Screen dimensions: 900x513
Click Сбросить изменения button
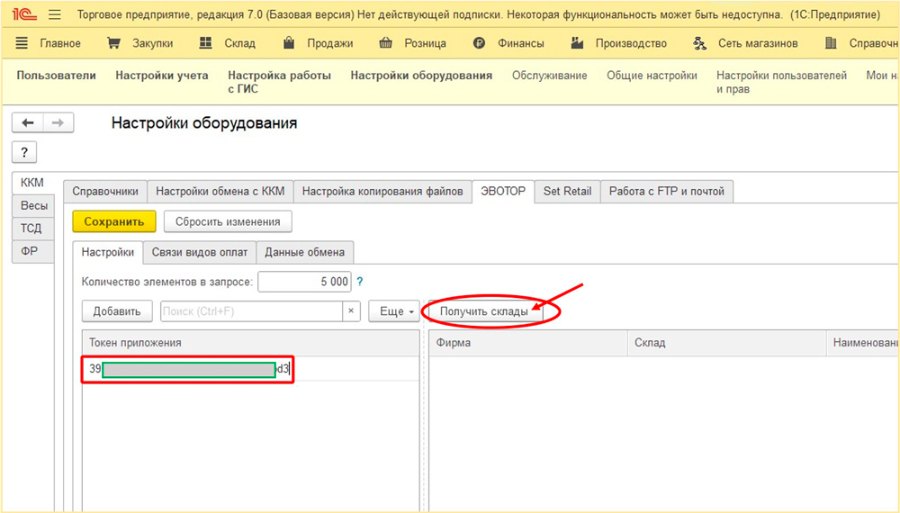[x=228, y=221]
